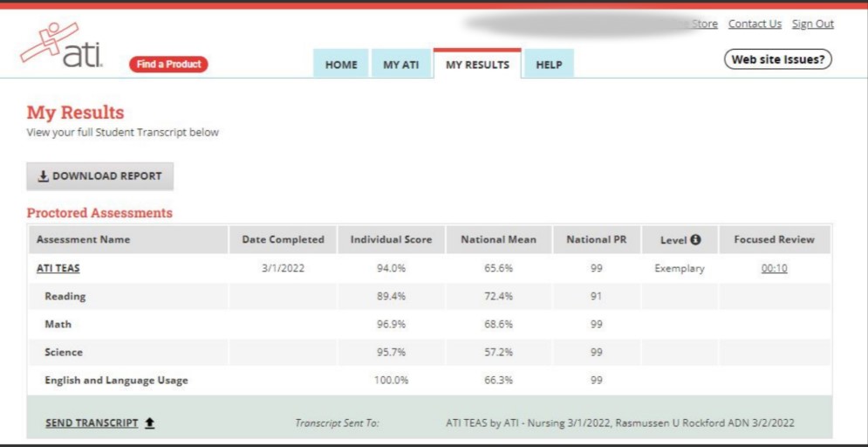Select the Math row label
Screen dimensions: 868x447
pos(58,324)
